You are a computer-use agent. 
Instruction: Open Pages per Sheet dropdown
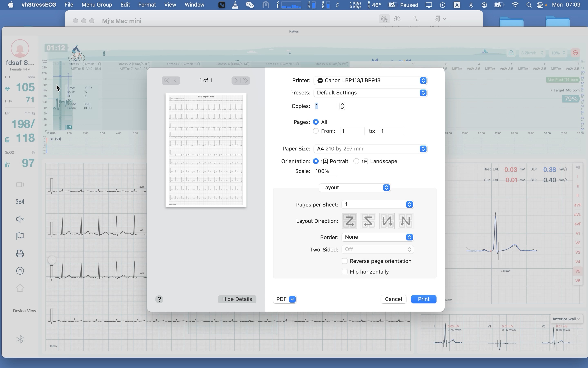pos(377,204)
